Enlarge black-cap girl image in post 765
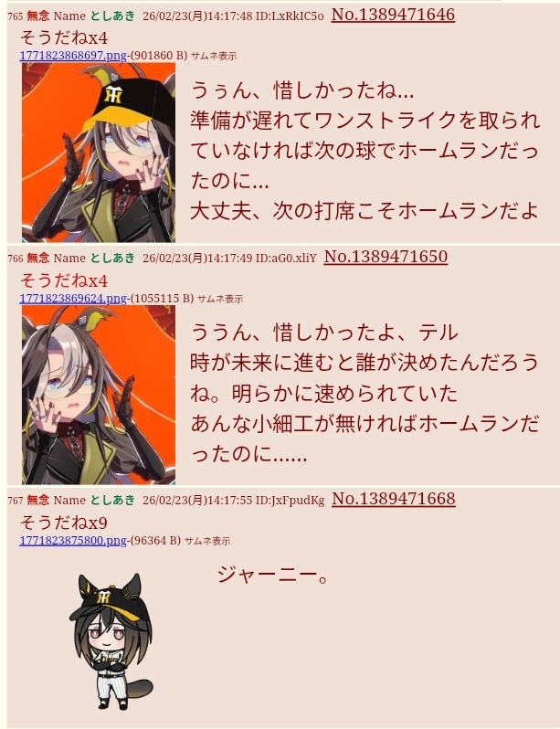 coord(99,153)
